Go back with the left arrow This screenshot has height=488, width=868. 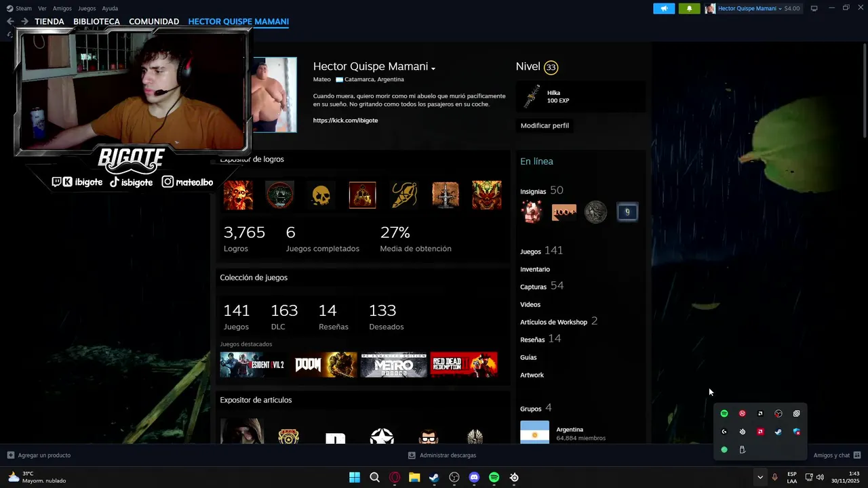(10, 22)
